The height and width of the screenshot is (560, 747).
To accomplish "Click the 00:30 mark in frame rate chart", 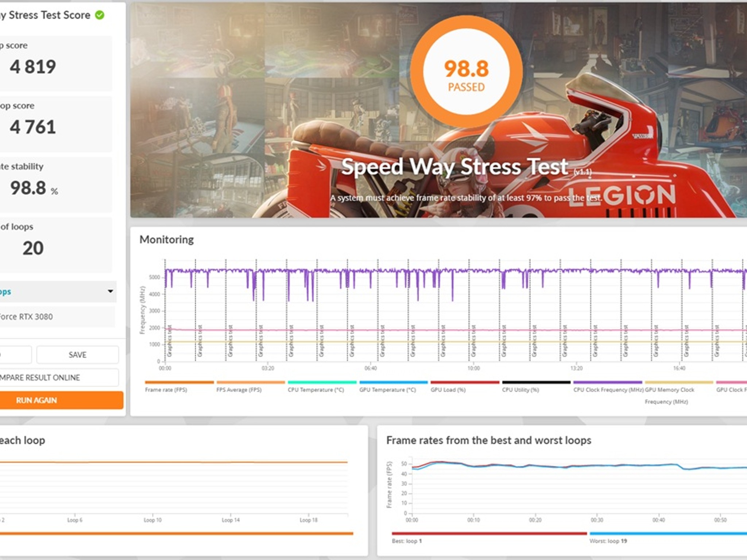I will point(597,520).
